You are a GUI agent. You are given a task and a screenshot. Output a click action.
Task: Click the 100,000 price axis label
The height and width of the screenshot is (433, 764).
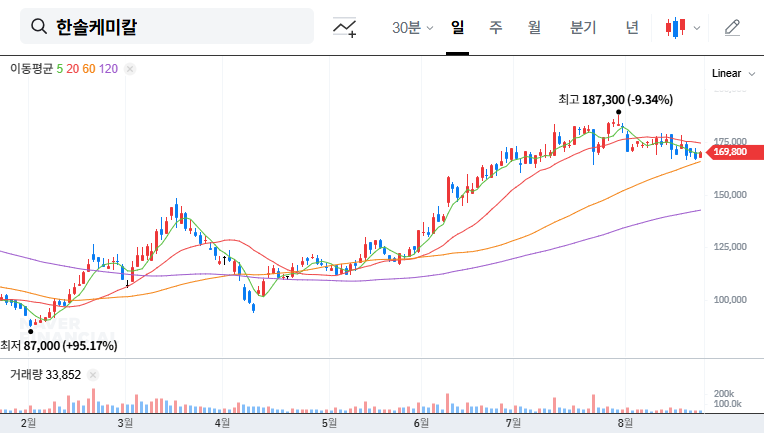730,300
